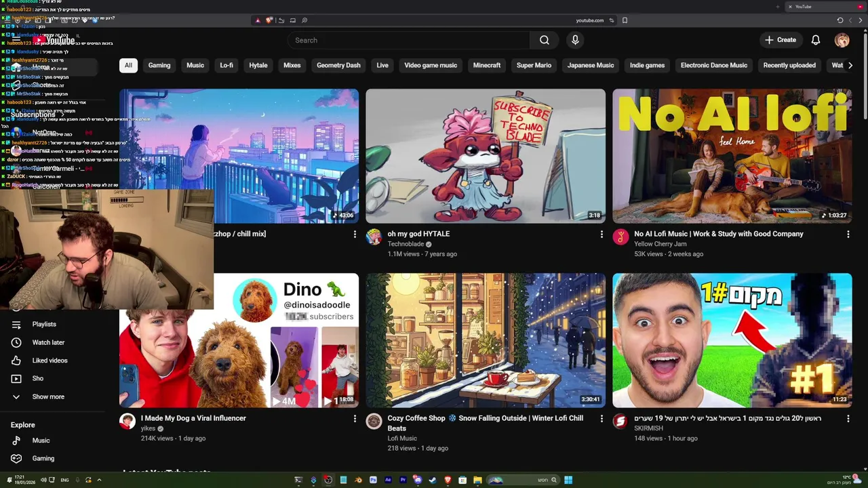Open the Yellow Cherry Jam channel avatar
Image resolution: width=868 pixels, height=488 pixels.
[x=620, y=237]
